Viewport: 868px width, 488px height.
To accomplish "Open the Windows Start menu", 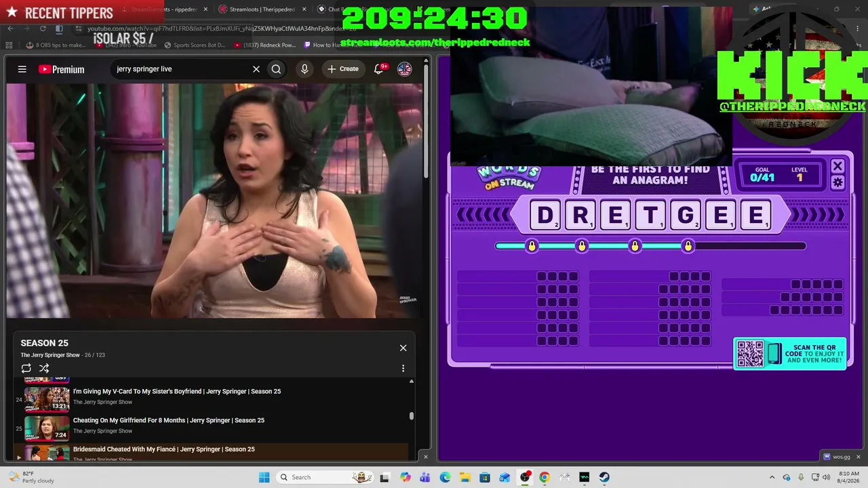I will pyautogui.click(x=264, y=477).
